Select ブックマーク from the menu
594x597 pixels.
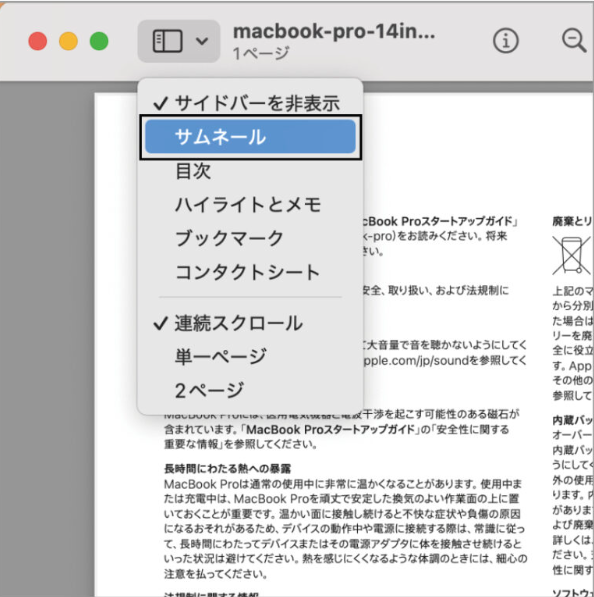pyautogui.click(x=250, y=238)
